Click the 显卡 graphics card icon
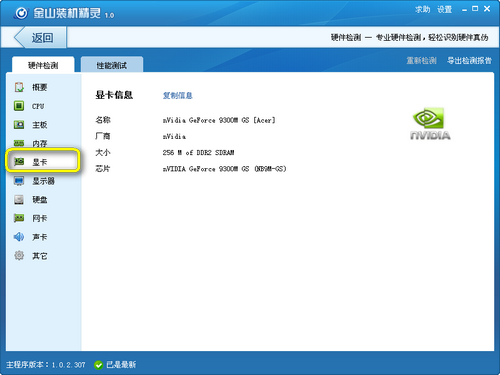Image resolution: width=500 pixels, height=375 pixels. [19, 162]
